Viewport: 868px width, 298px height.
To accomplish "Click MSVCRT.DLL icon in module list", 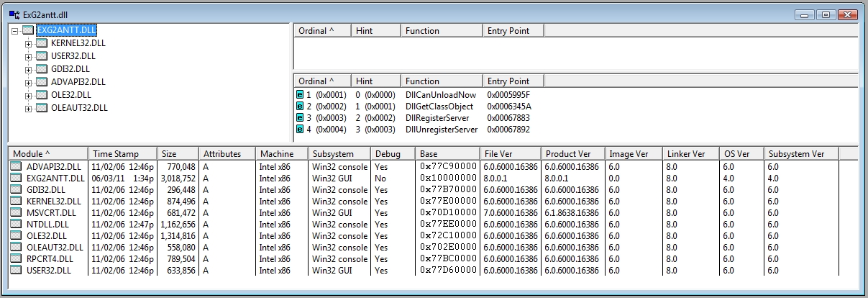I will (16, 213).
